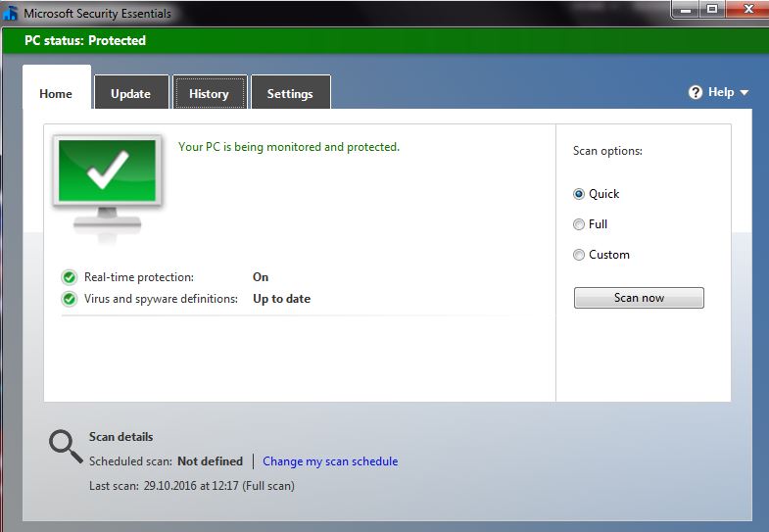Click the 'PC status: Protected' banner text

pos(85,41)
